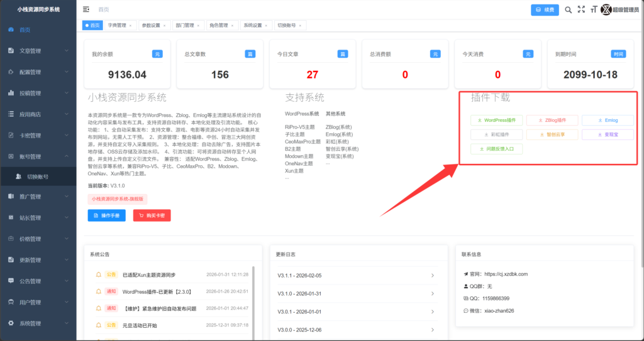
Task: Close the 角色管理 tab
Action: (x=232, y=26)
